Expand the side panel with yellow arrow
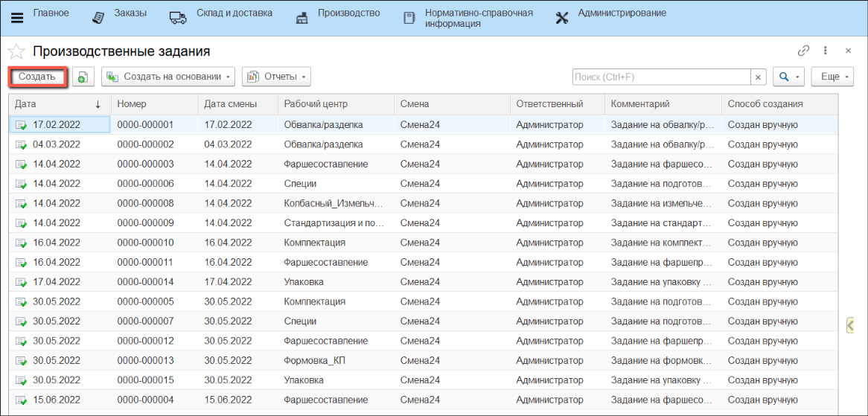The height and width of the screenshot is (416, 868). click(851, 325)
